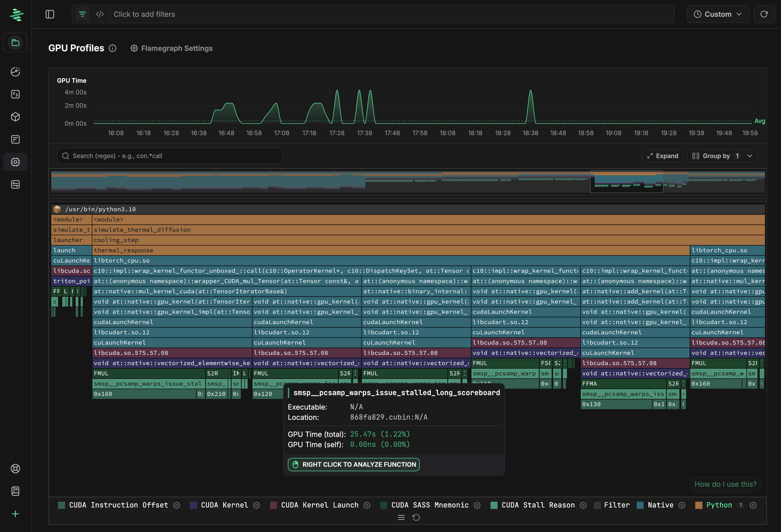Switch to the code query mode icon
This screenshot has height=532, width=781.
click(100, 14)
